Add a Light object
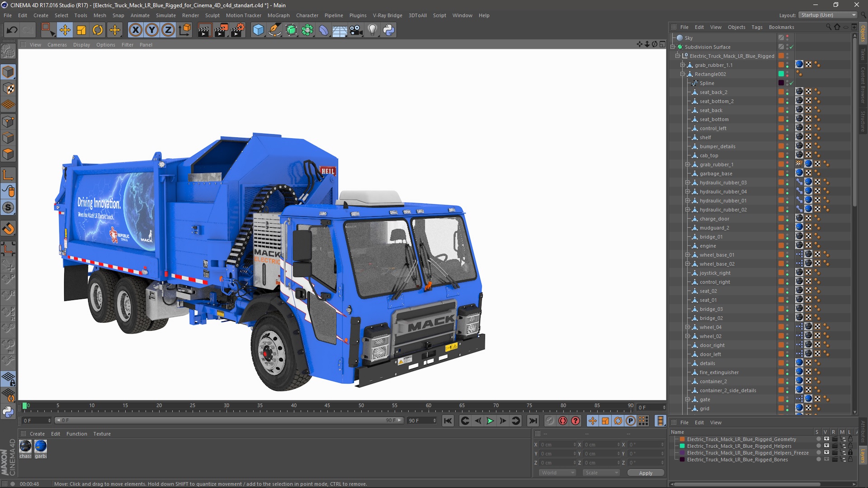This screenshot has width=868, height=488. pyautogui.click(x=373, y=30)
